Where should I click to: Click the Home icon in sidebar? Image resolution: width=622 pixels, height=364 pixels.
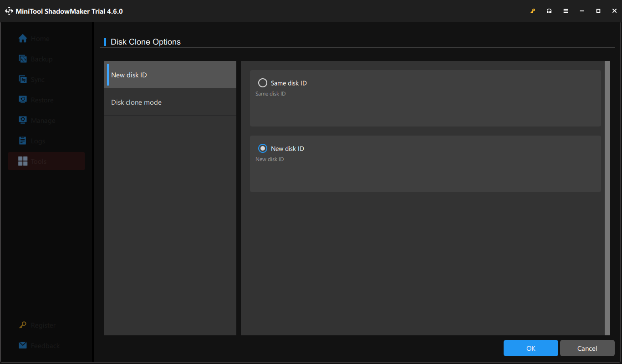[23, 38]
